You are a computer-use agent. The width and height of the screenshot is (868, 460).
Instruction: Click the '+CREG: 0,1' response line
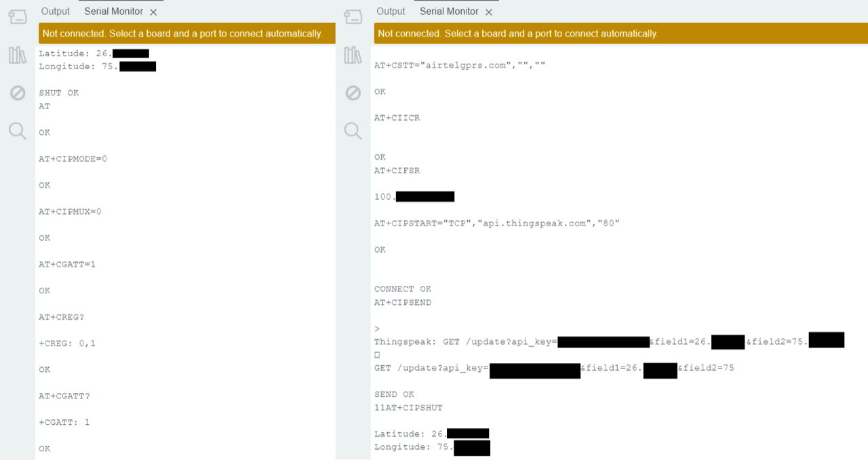(x=67, y=343)
